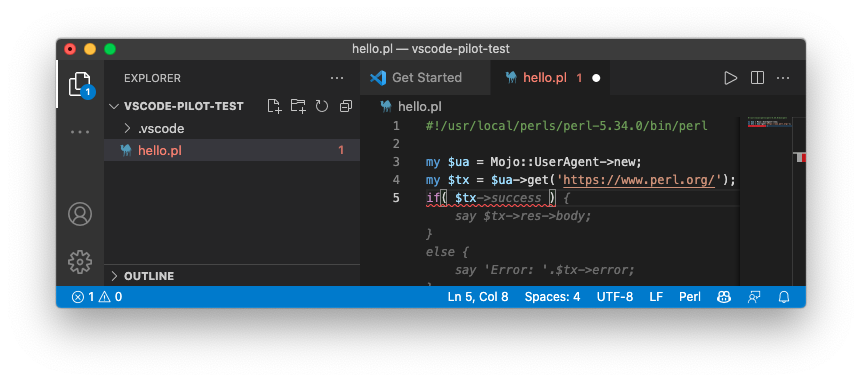The image size is (862, 382).
Task: Refresh the Explorer file tree
Action: tap(322, 106)
